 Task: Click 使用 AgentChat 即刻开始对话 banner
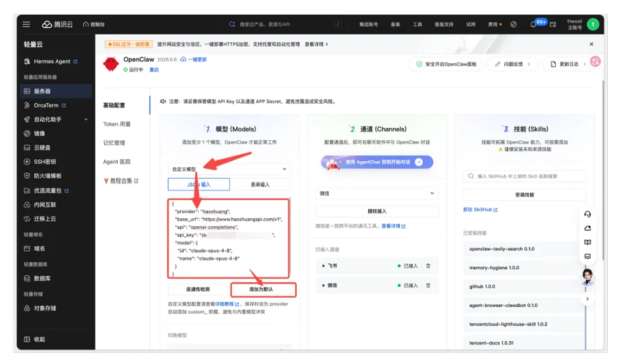(377, 162)
